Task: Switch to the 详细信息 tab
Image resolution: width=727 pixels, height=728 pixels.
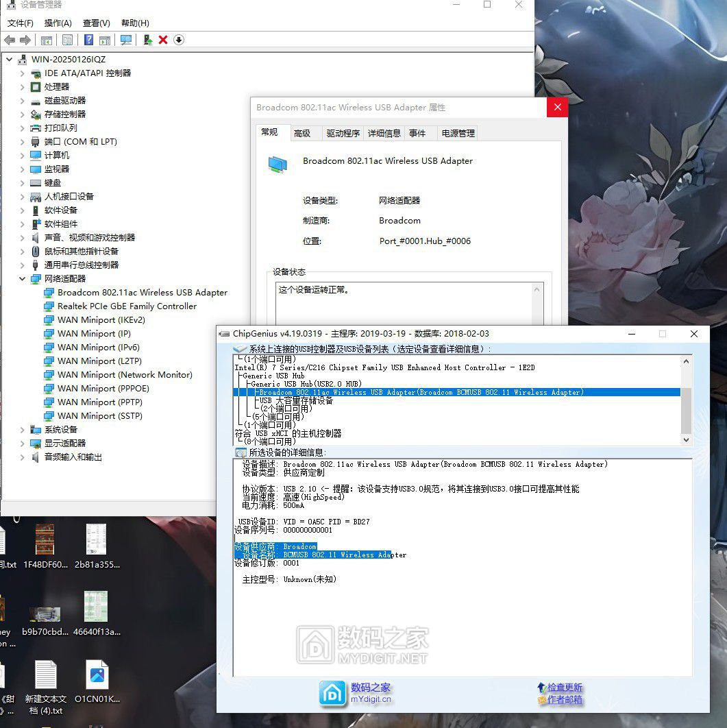Action: tap(384, 134)
